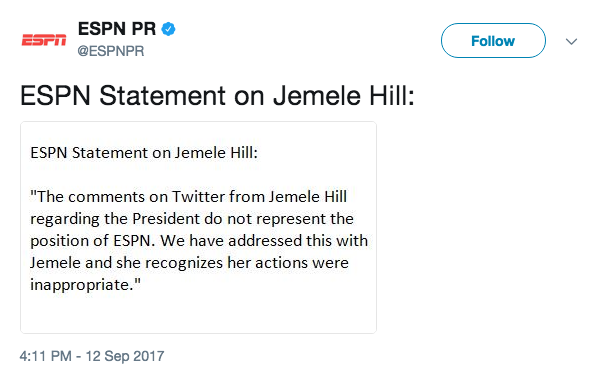Screen dimensions: 592x377
Task: Click the empty area below the quoted statement
Action: 199,313
